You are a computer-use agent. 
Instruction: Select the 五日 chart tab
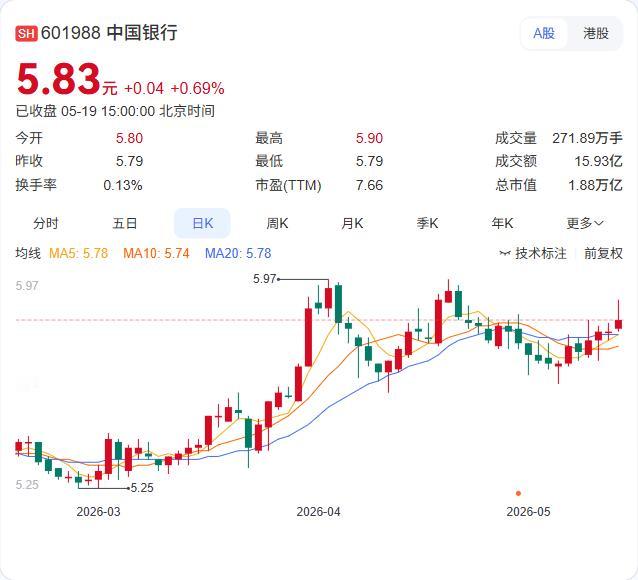point(125,223)
